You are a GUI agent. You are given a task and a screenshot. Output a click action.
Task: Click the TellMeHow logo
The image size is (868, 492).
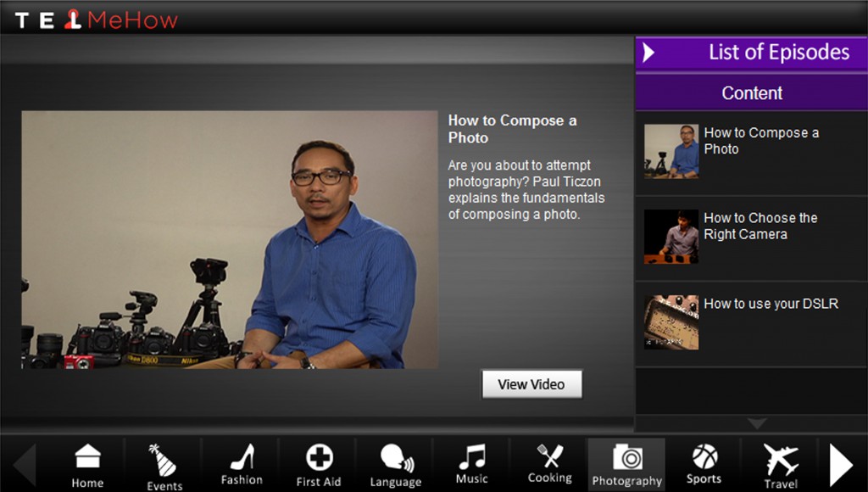(97, 20)
